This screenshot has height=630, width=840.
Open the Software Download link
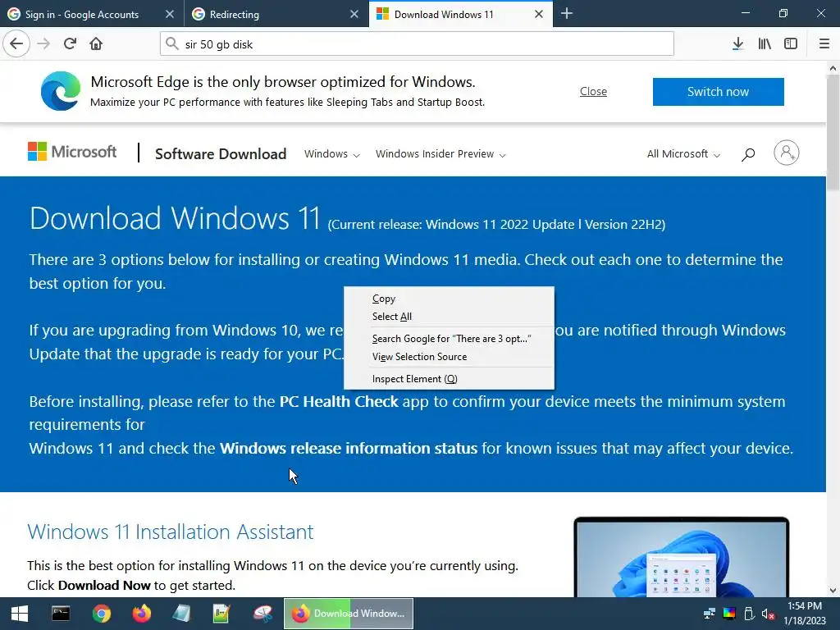[221, 154]
